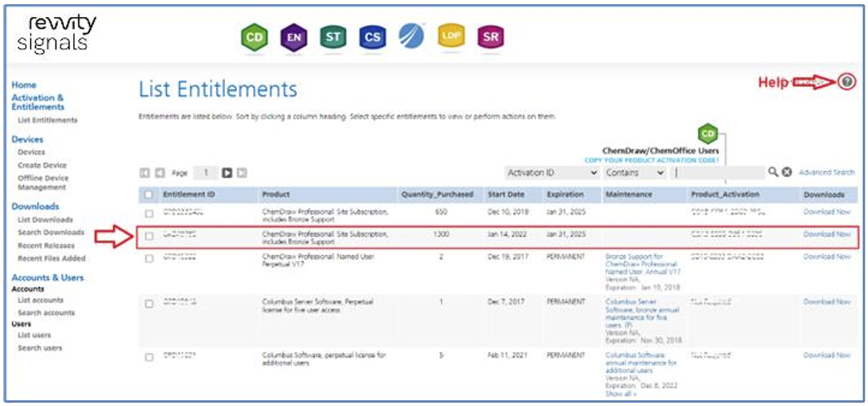The height and width of the screenshot is (406, 868).
Task: Go to first page arrow
Action: [144, 173]
